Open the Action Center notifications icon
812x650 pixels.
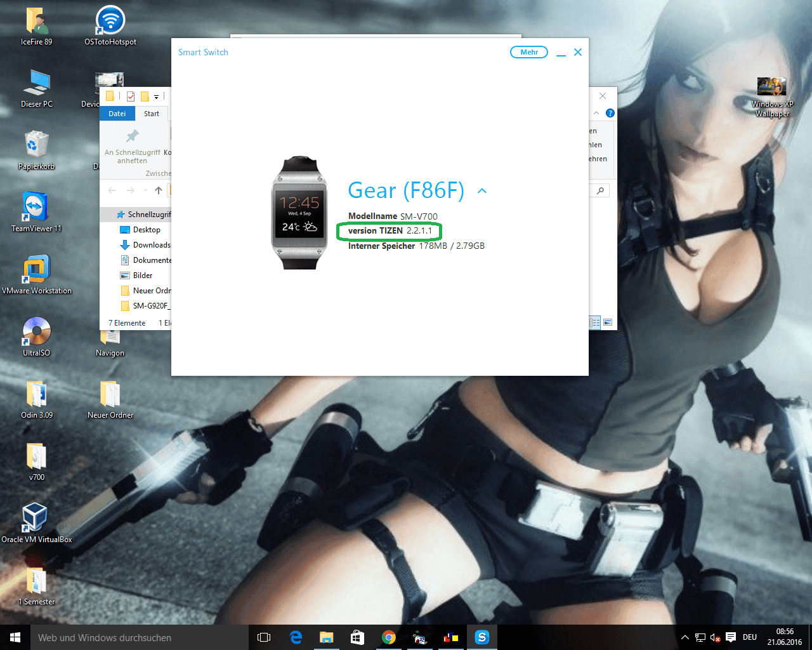point(731,637)
